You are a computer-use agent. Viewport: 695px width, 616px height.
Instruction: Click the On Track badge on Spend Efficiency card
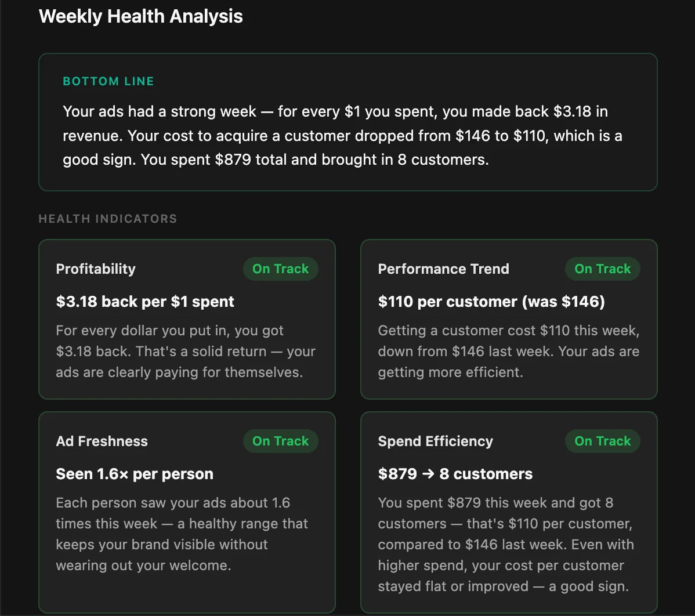602,441
